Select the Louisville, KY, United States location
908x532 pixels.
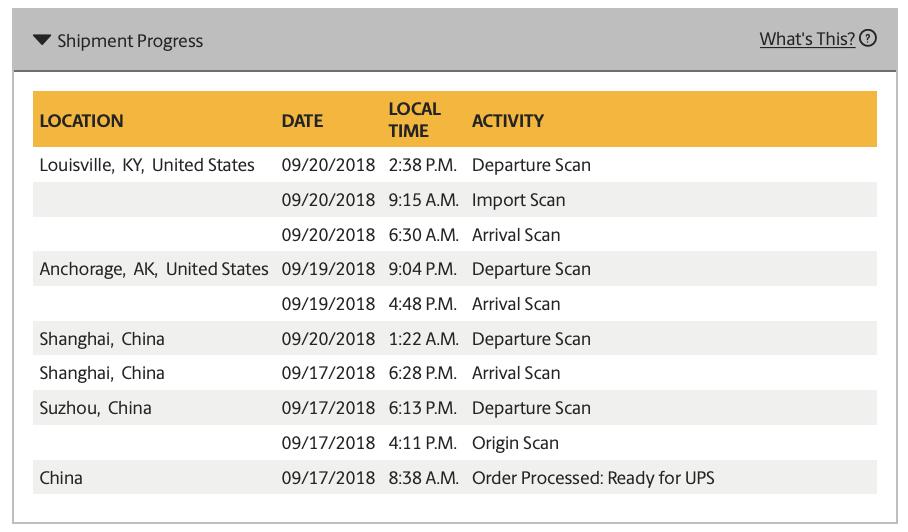click(147, 165)
